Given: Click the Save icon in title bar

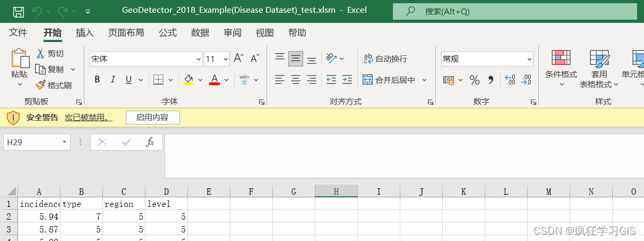Looking at the screenshot, I should point(18,11).
